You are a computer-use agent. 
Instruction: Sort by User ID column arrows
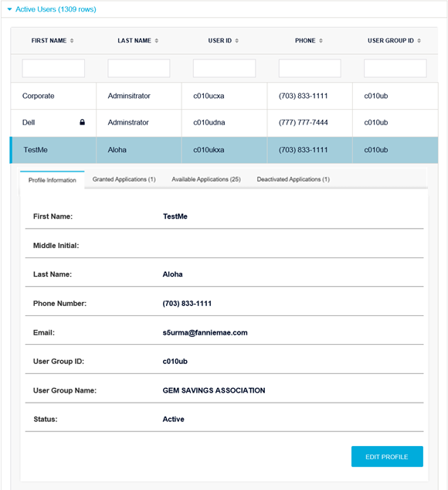tap(237, 41)
